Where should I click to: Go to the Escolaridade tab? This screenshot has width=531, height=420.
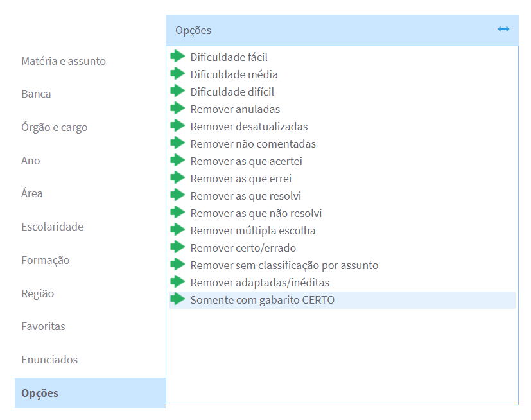click(52, 227)
